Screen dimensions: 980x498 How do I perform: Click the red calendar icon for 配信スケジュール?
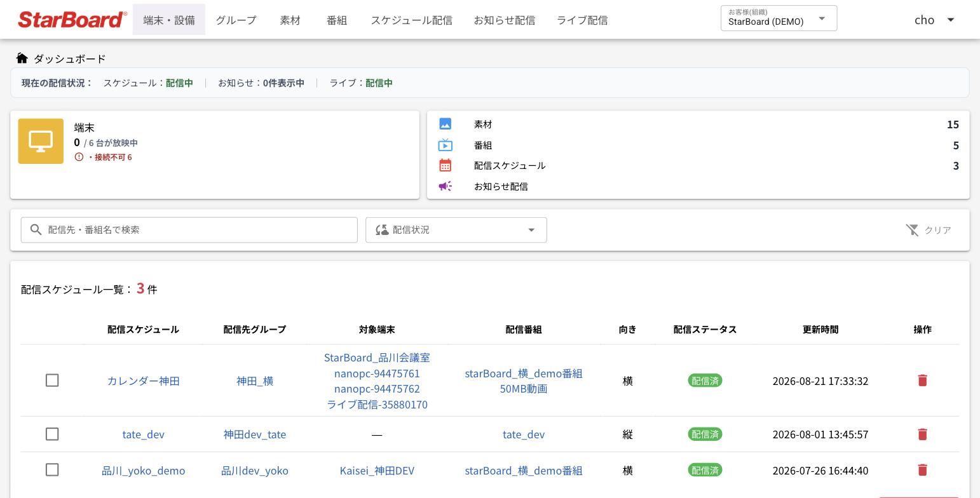click(x=446, y=165)
